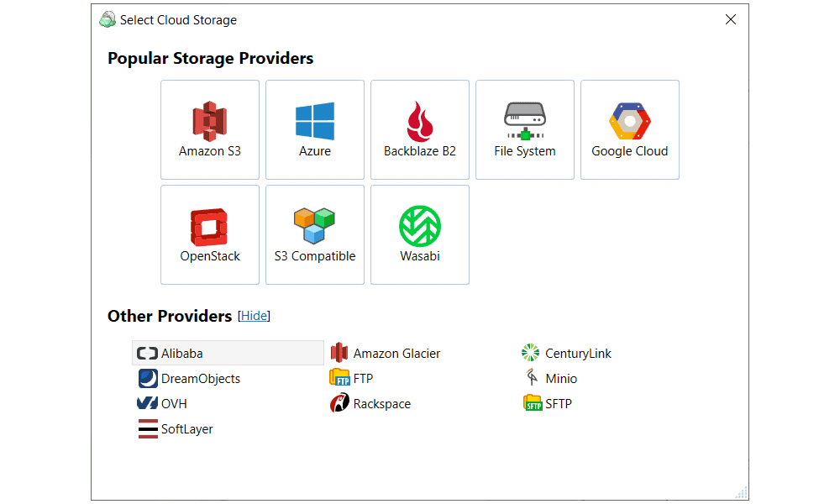Choose the FTP storage option
The image size is (840, 504).
coord(351,378)
